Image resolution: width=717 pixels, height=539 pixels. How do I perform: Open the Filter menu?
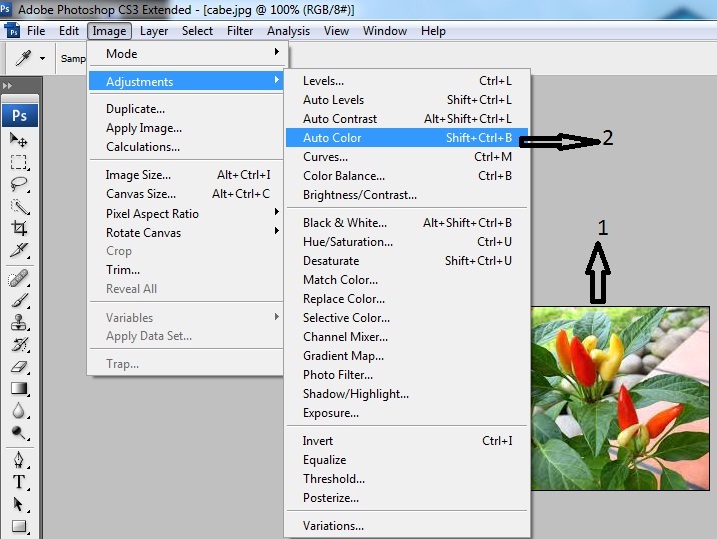pos(240,31)
